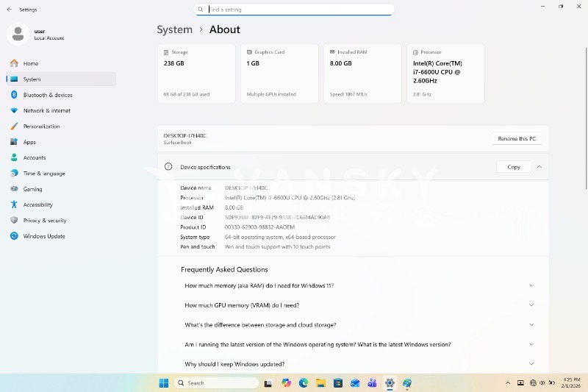588x392 pixels.
Task: Click the user account avatar
Action: [x=18, y=34]
